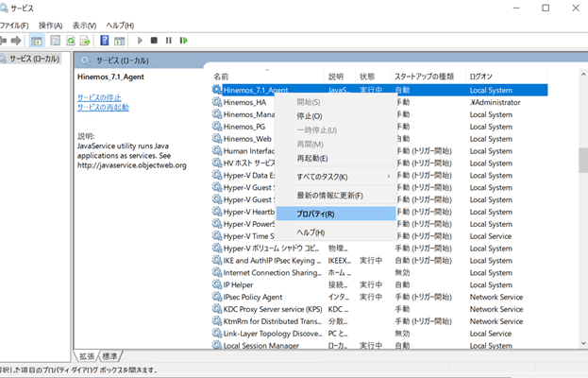Click the gear icon of Hinemos_PG

(x=217, y=127)
